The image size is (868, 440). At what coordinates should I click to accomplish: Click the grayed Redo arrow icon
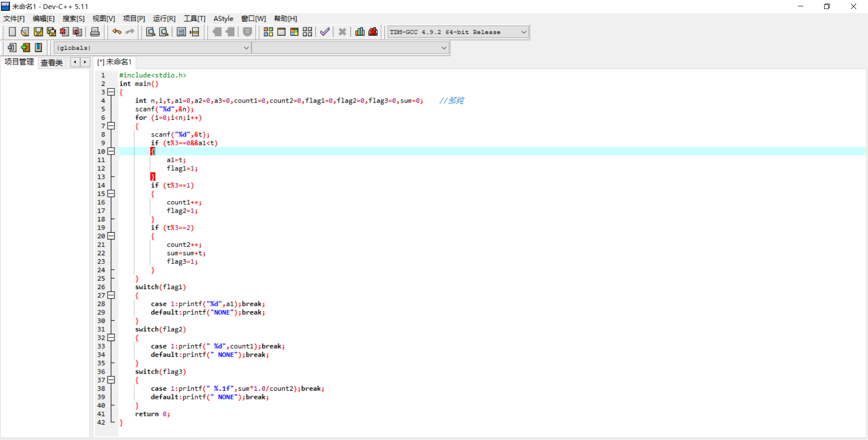point(130,32)
